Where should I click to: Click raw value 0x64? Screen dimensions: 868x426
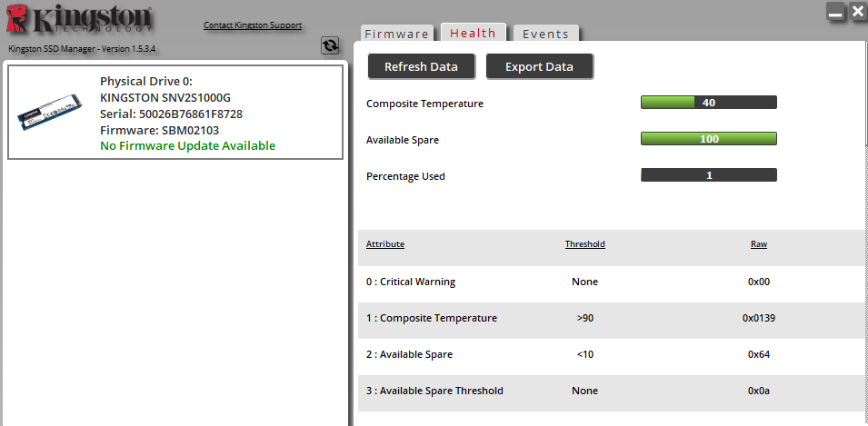pos(759,354)
